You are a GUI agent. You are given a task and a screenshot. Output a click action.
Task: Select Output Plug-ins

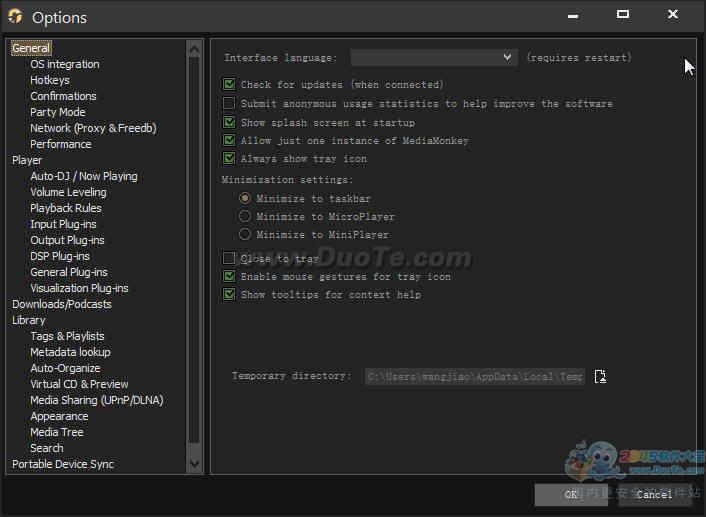pos(67,240)
